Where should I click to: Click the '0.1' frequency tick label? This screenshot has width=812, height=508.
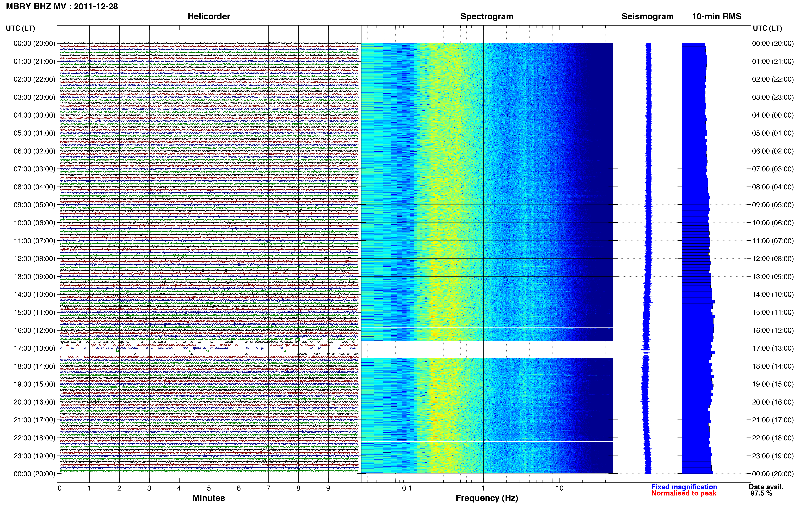407,488
